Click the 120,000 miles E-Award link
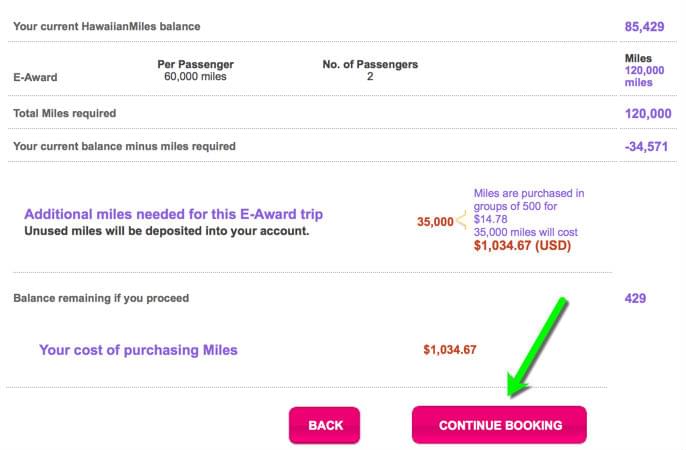The height and width of the screenshot is (450, 686). [x=644, y=77]
